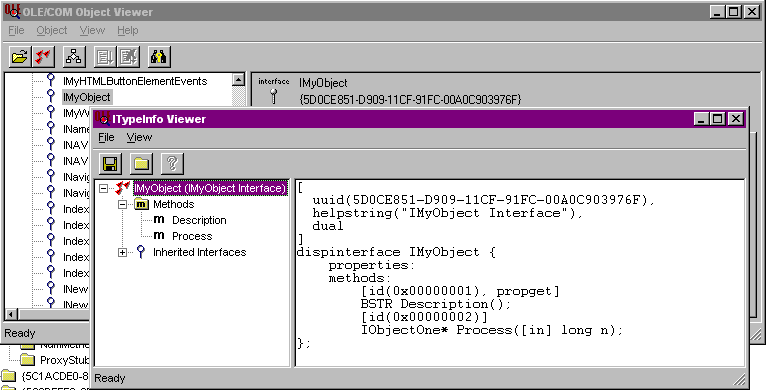Collapse the IMyObject root node in ITypeInfo tree

103,188
